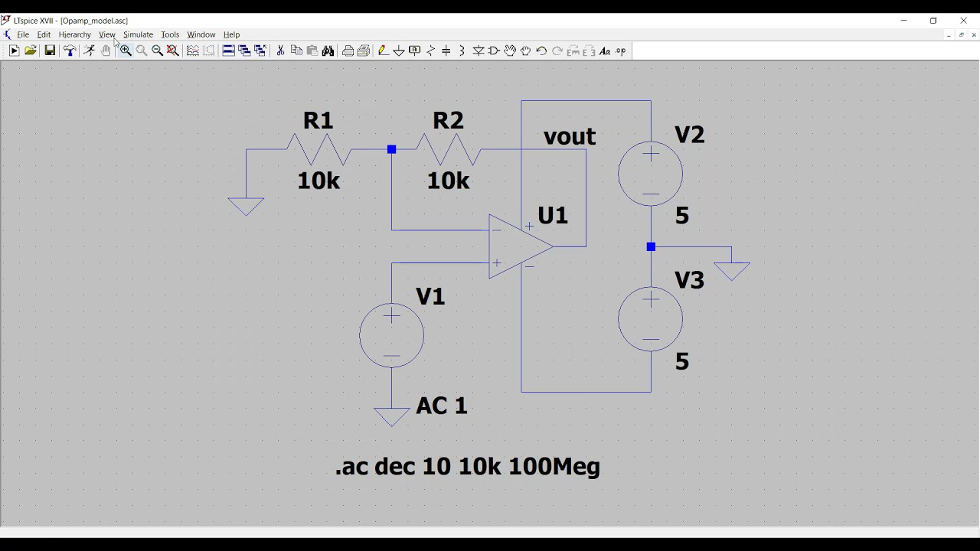Click the Print icon

pos(348,51)
